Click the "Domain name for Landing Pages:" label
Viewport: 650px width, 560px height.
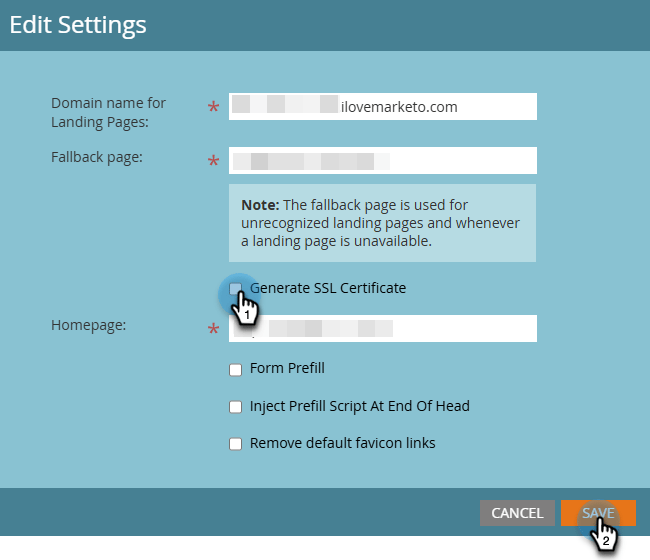[x=108, y=112]
